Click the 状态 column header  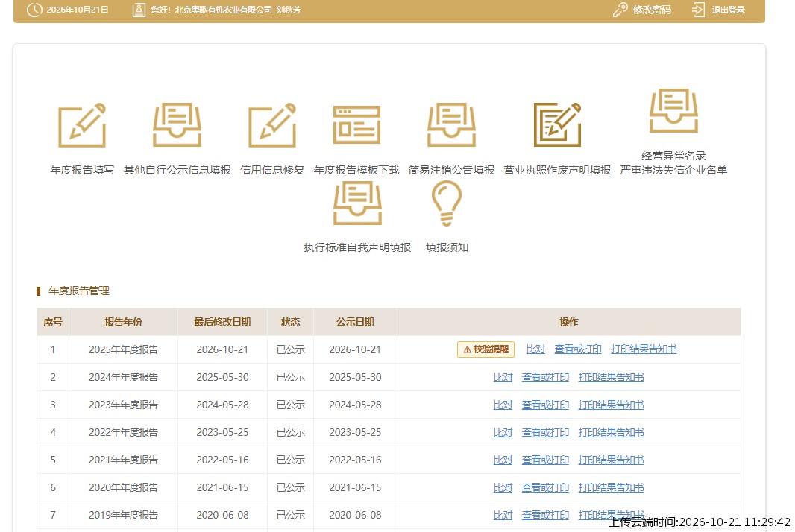(x=291, y=322)
